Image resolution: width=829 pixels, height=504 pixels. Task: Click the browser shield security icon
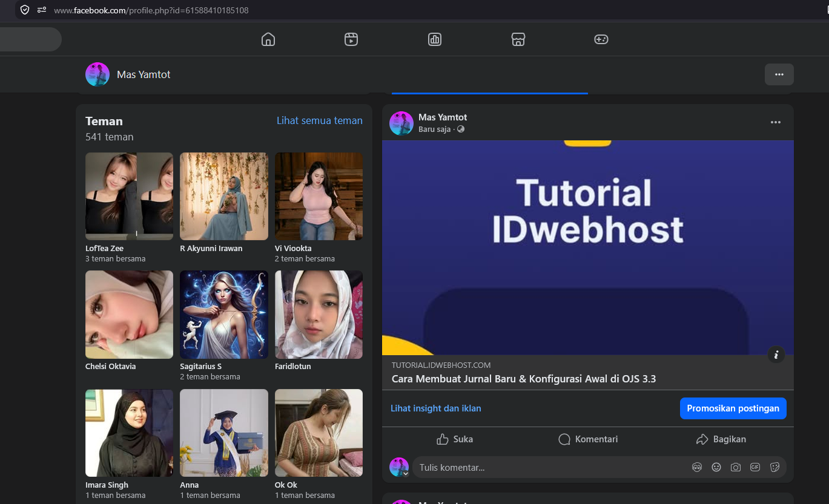(25, 10)
